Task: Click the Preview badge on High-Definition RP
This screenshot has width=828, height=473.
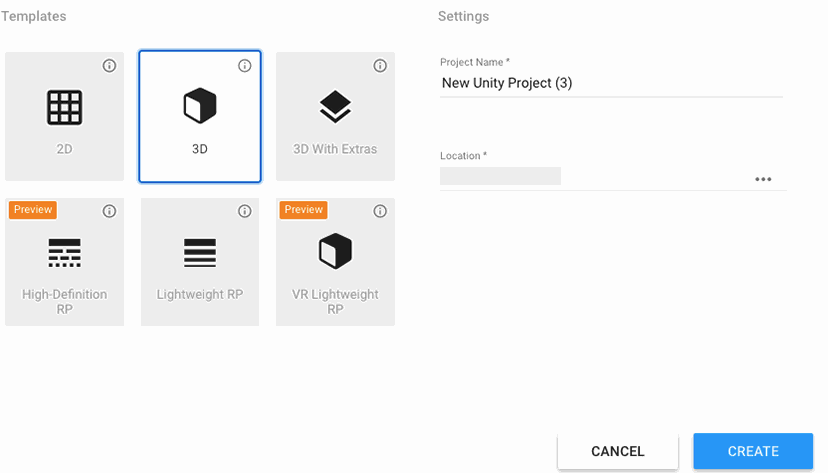Action: 33,210
